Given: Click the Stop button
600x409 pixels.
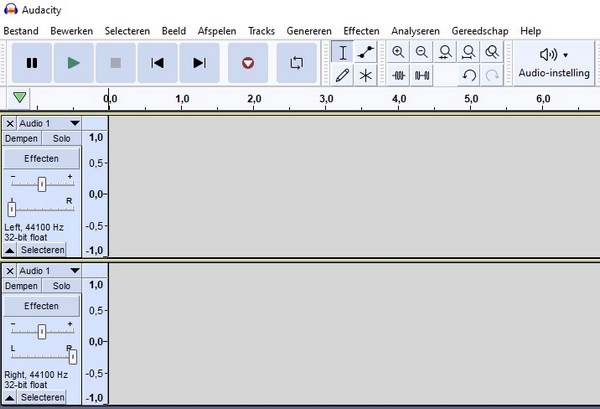Looking at the screenshot, I should (x=116, y=63).
